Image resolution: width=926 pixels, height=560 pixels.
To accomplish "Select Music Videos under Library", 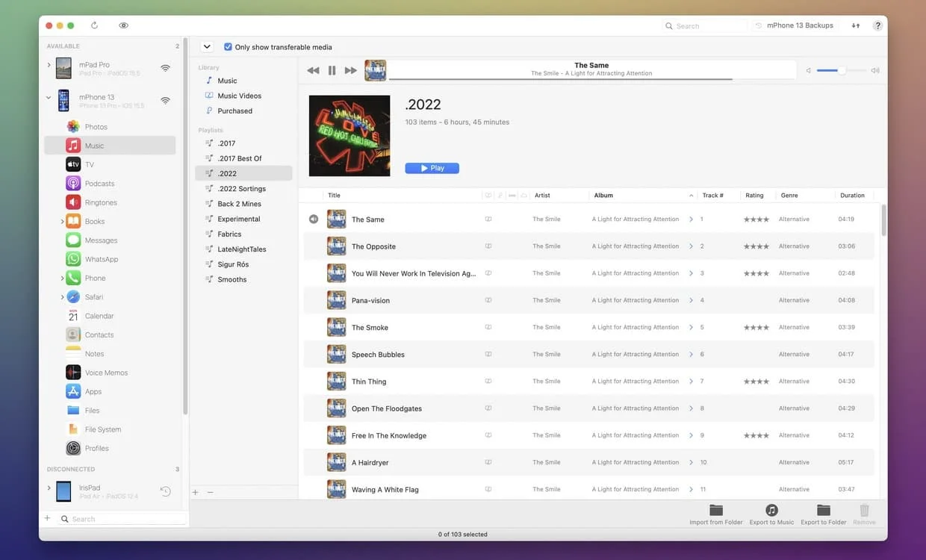I will coord(239,96).
